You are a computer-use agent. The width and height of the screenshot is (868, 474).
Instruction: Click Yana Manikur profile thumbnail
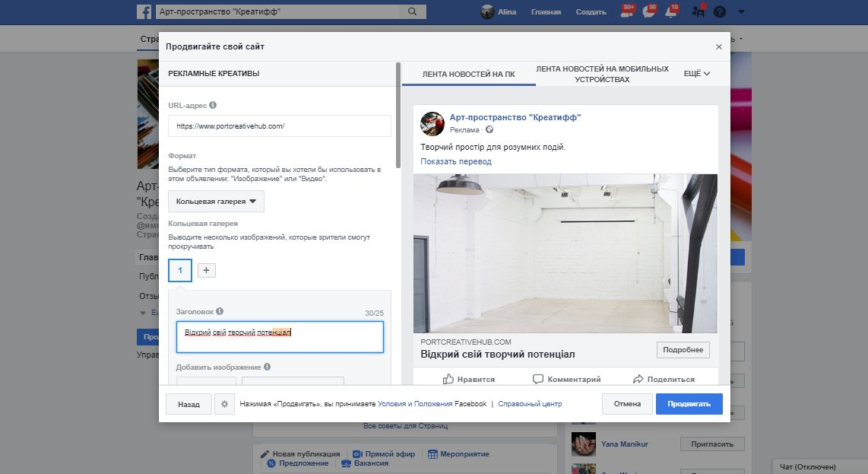(584, 444)
